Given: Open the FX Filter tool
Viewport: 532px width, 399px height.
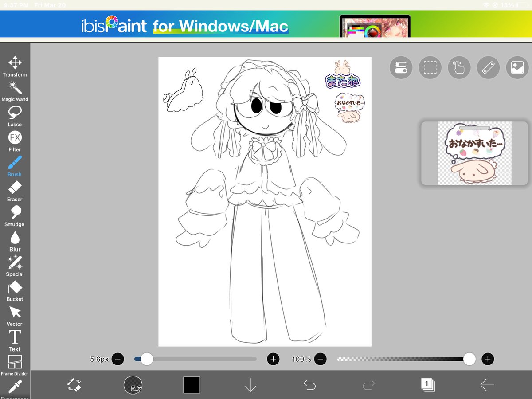Looking at the screenshot, I should click(x=15, y=141).
